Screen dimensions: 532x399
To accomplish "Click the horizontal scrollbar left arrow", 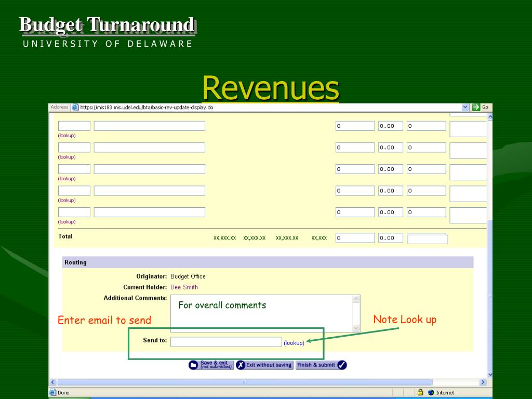I will pos(52,382).
